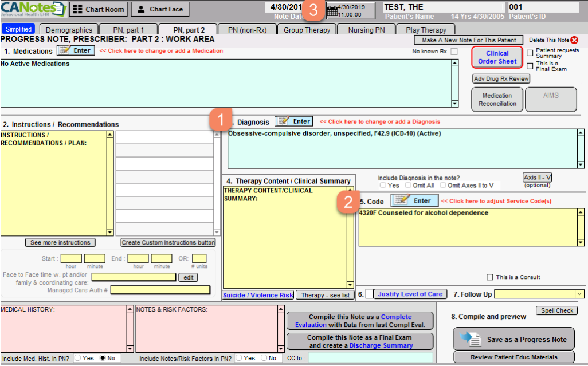Image resolution: width=588 pixels, height=366 pixels.
Task: Expand the Follow Up dropdown
Action: pos(579,294)
